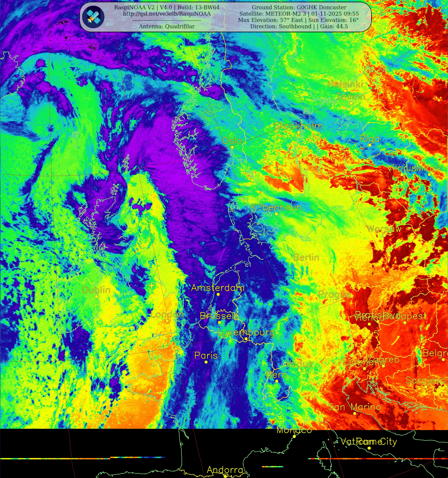
Task: Click the Luxembourg city label
Action: (x=246, y=332)
